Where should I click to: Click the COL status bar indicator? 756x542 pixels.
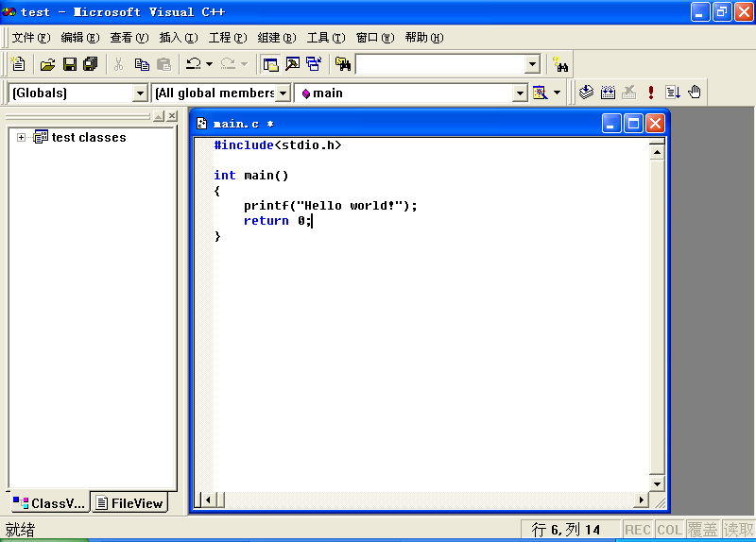coord(669,530)
